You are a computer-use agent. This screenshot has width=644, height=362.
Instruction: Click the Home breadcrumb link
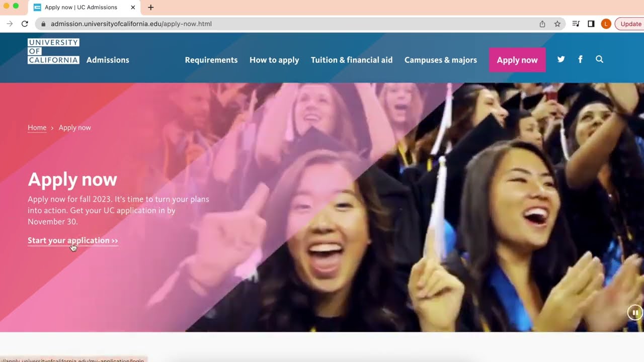click(37, 128)
